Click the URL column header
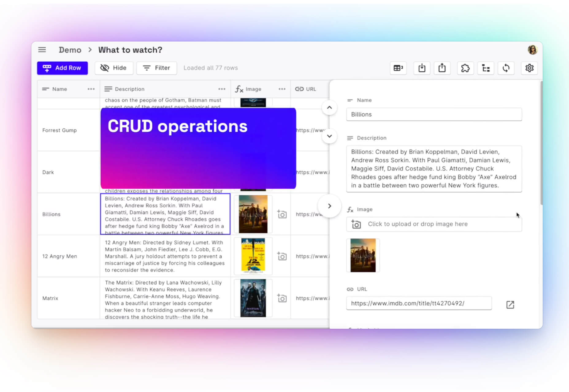 pos(310,89)
